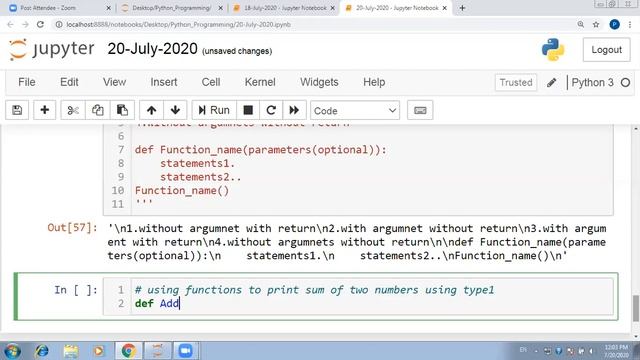Switch to the 18-July-2020 Jupyter Notebook tab
Screen dimensions: 640x360
[284, 8]
